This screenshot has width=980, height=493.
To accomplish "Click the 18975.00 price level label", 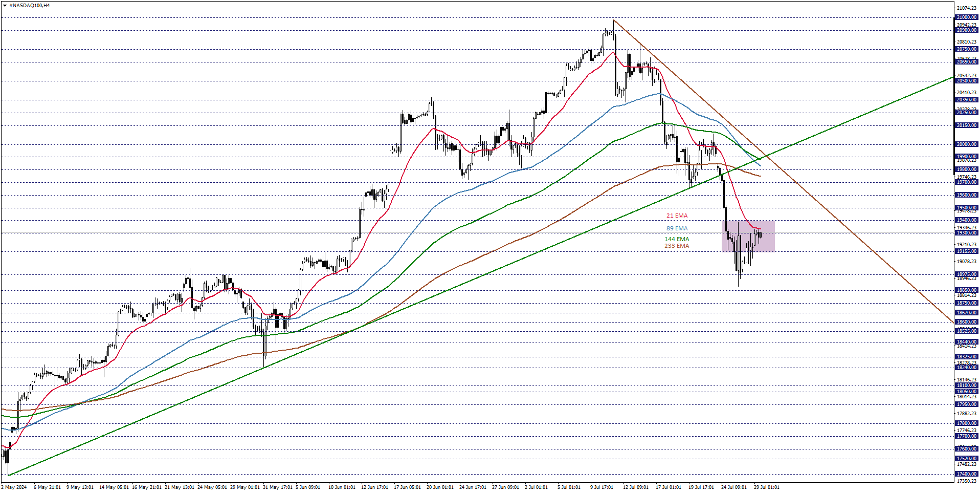I will tap(967, 274).
